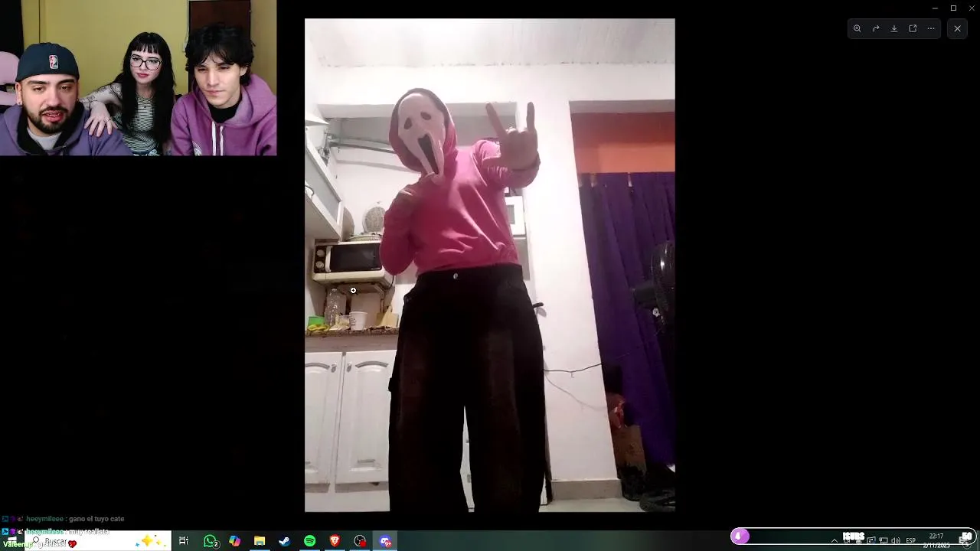Open File Explorer from the taskbar
The image size is (980, 551).
coord(260,541)
